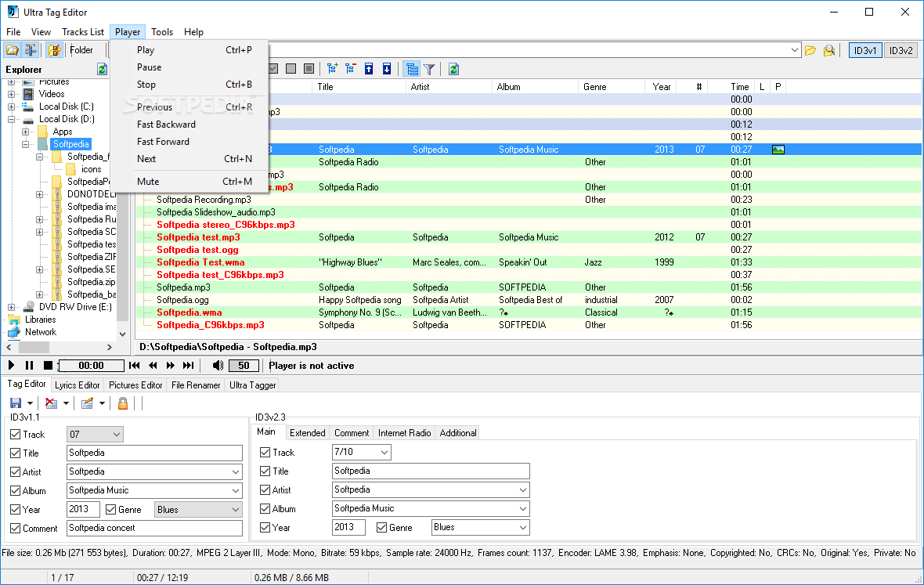Click the player's stop button

(x=49, y=365)
